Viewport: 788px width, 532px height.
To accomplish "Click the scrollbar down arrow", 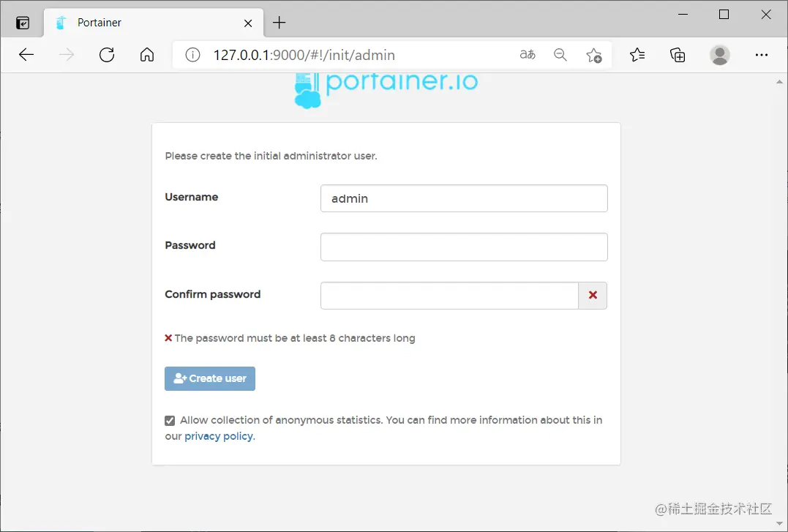I will (779, 523).
